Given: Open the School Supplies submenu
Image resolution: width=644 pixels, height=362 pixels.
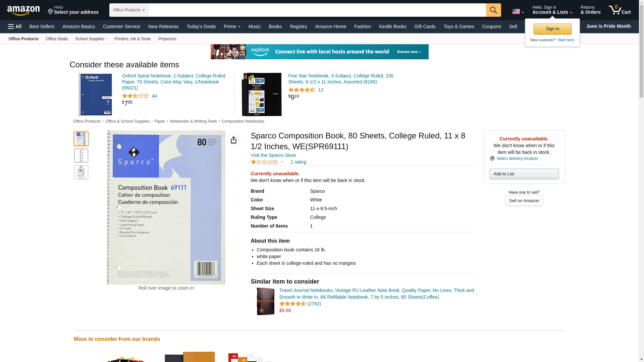Looking at the screenshot, I should (x=91, y=39).
